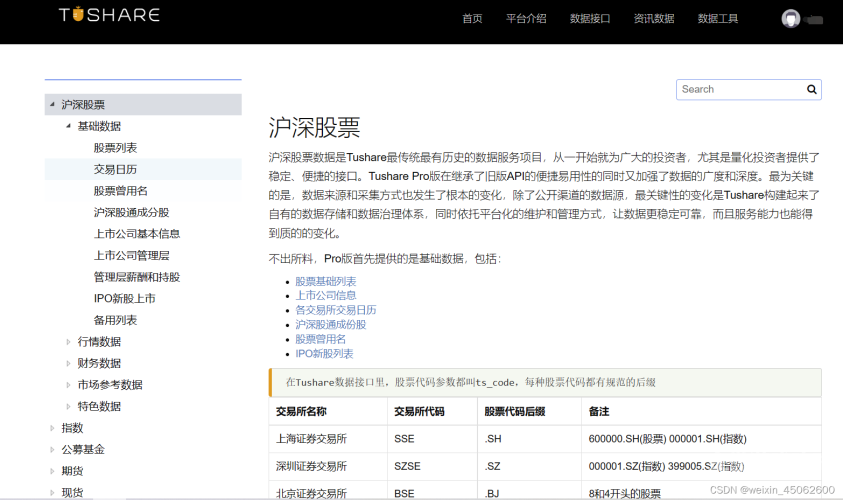Follow the 沪深股通成份股 link
This screenshot has width=843, height=500.
331,324
